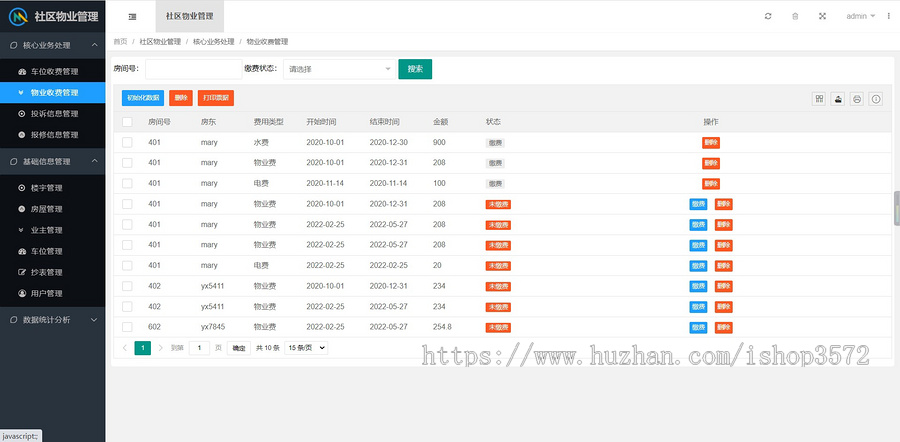Click the pagination 确定 button
The image size is (900, 442).
coord(238,348)
